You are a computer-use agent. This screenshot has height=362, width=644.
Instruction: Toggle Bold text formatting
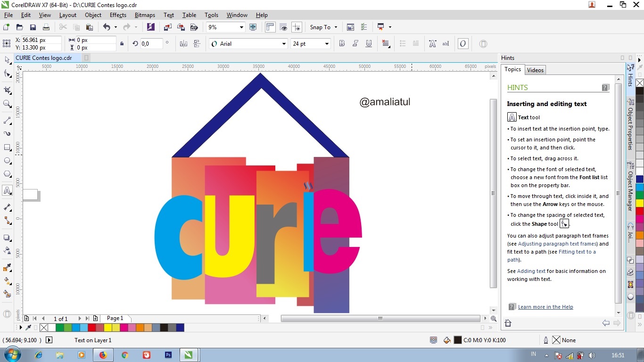click(x=342, y=44)
